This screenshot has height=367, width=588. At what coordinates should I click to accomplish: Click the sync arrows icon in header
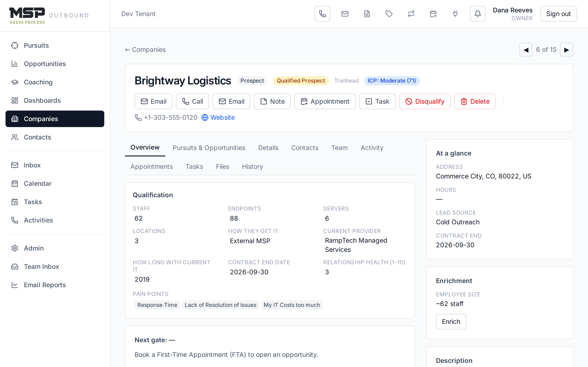pyautogui.click(x=411, y=14)
